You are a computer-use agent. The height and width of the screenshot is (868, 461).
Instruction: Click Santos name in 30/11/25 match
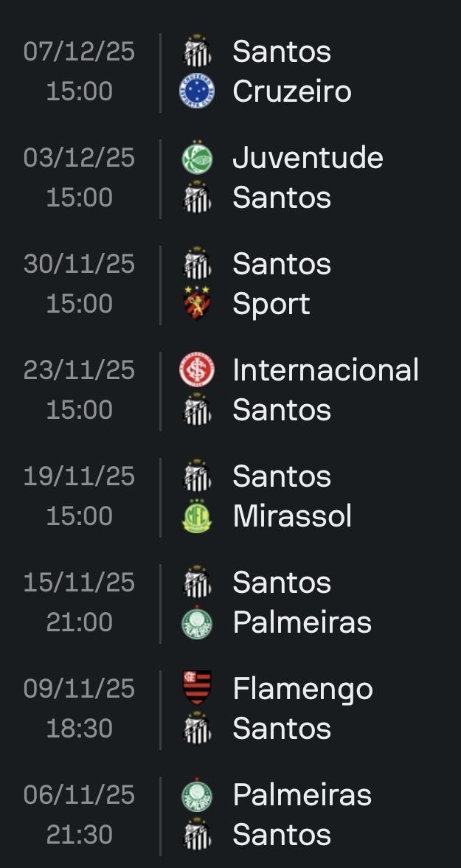click(x=281, y=264)
